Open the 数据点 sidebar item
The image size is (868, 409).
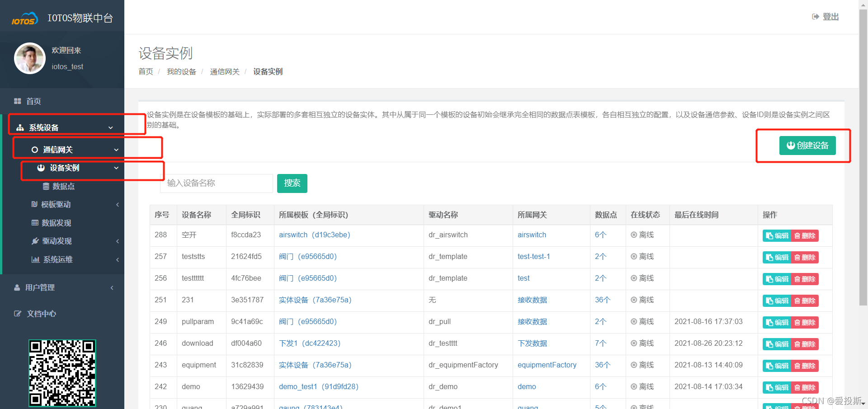[x=63, y=186]
